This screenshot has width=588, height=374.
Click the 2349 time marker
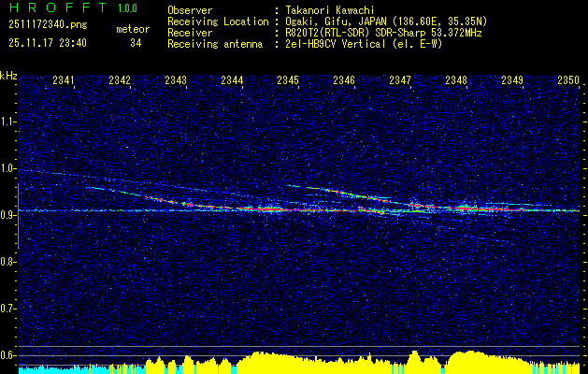pyautogui.click(x=512, y=80)
